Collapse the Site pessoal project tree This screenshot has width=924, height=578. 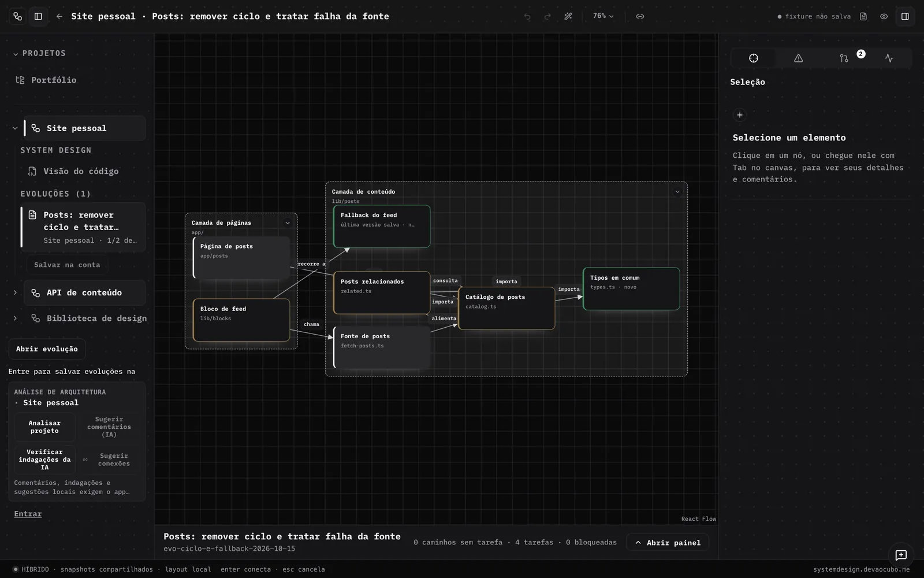(15, 128)
